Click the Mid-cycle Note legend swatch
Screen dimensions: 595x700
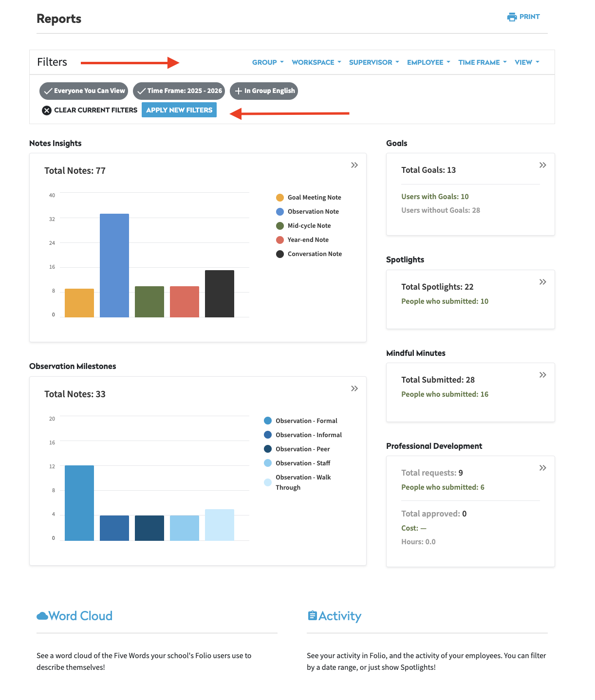(x=280, y=226)
